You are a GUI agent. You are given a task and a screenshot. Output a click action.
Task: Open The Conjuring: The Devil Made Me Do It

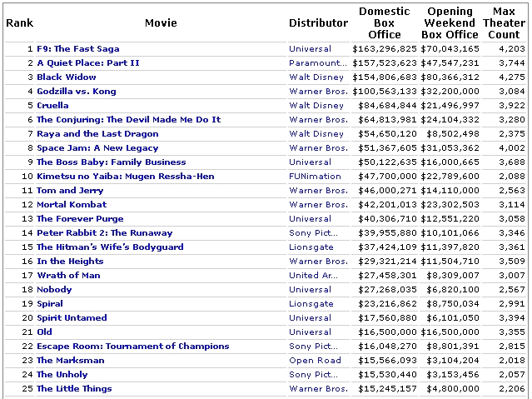pyautogui.click(x=128, y=119)
